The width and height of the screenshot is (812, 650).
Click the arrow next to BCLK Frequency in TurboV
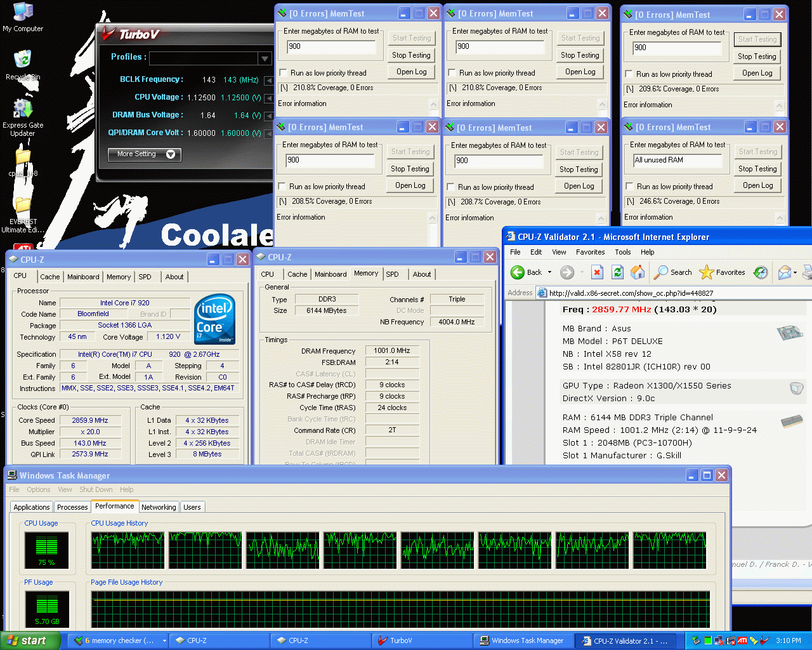coord(269,81)
